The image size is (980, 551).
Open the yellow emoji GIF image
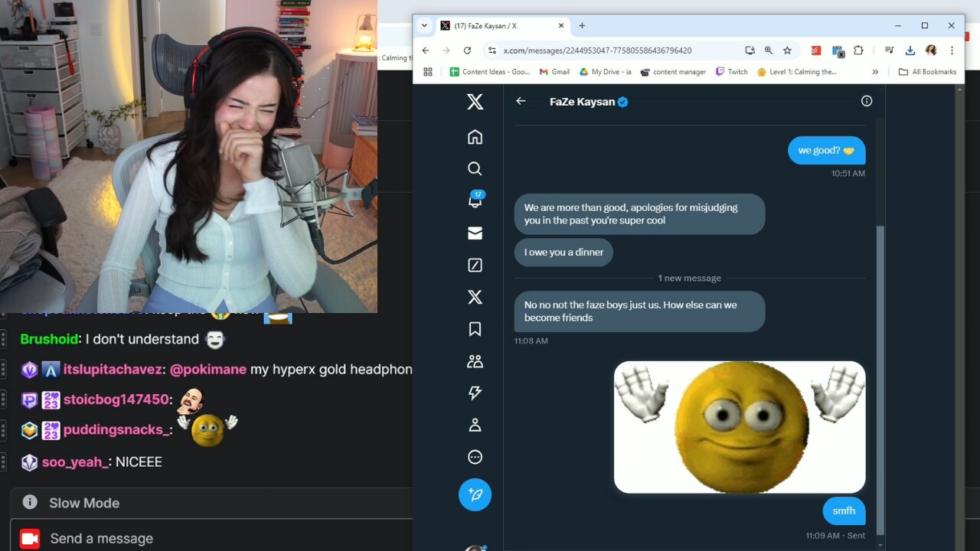[740, 427]
